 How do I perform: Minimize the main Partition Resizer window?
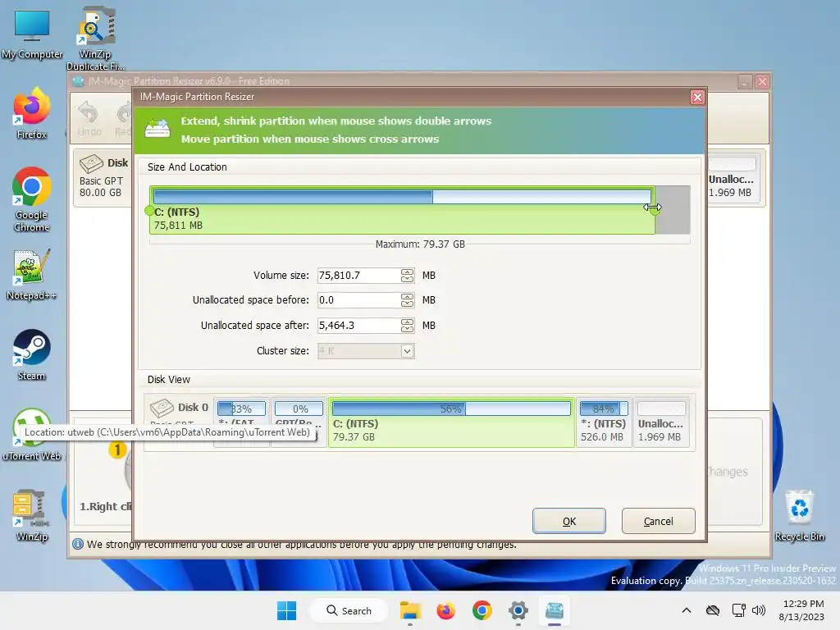pyautogui.click(x=745, y=81)
